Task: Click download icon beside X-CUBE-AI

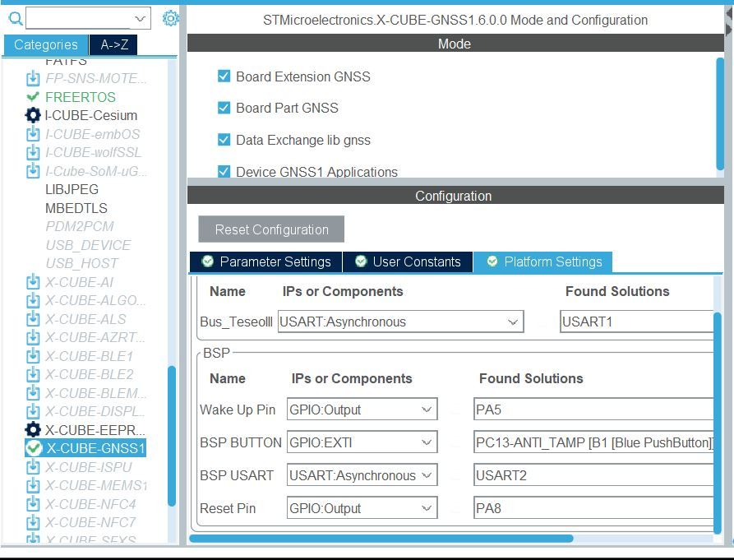Action: pyautogui.click(x=33, y=282)
